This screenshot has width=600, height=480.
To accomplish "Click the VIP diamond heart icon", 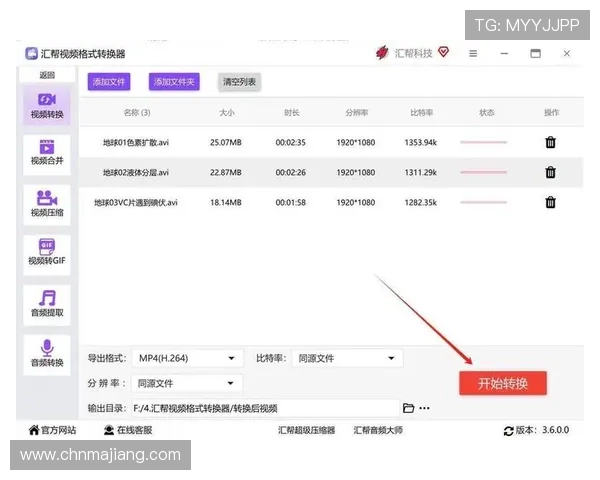I will [443, 52].
